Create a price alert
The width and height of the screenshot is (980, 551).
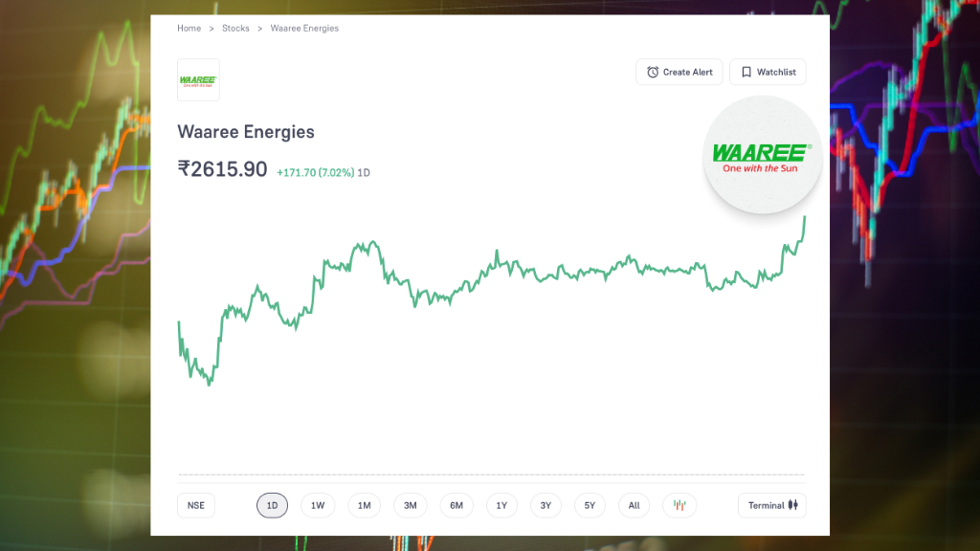[679, 72]
